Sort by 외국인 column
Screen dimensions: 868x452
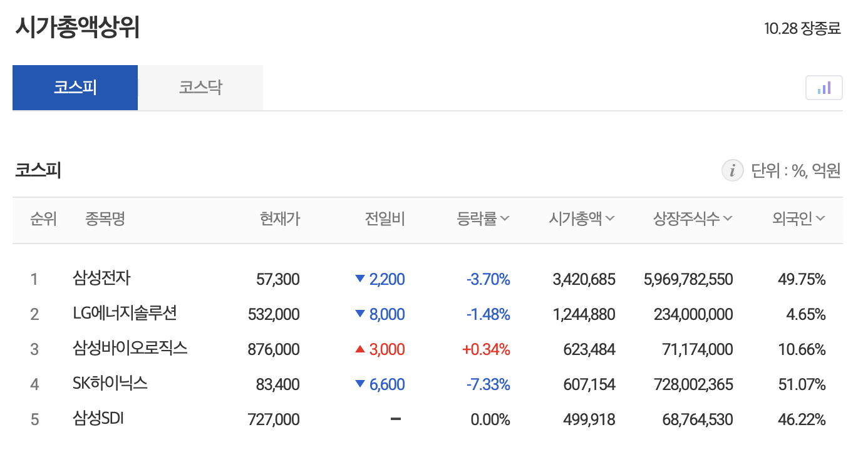[x=798, y=218]
